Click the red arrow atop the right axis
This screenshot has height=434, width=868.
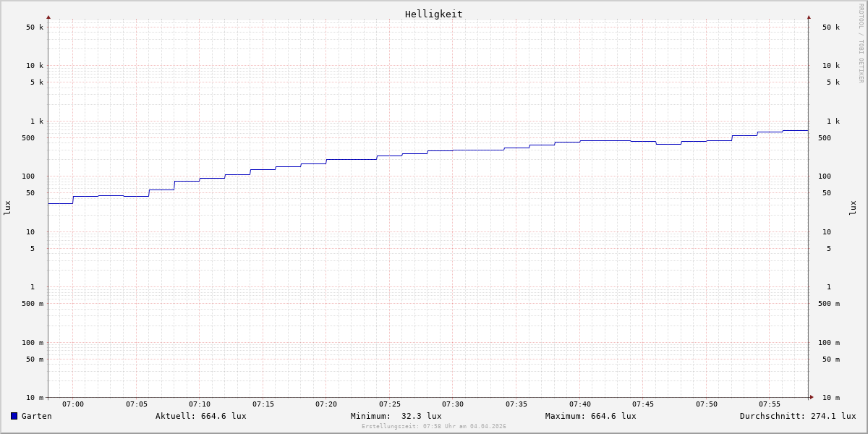point(809,17)
